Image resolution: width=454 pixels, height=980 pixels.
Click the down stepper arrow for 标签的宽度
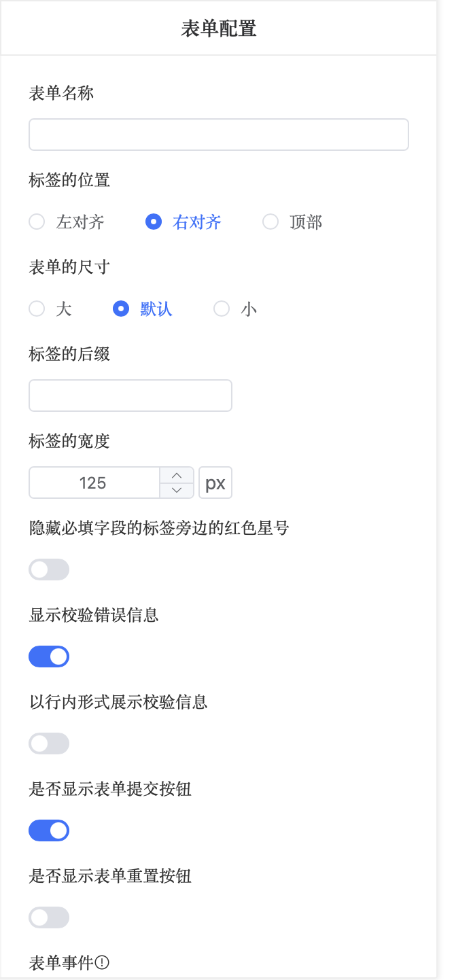click(177, 490)
